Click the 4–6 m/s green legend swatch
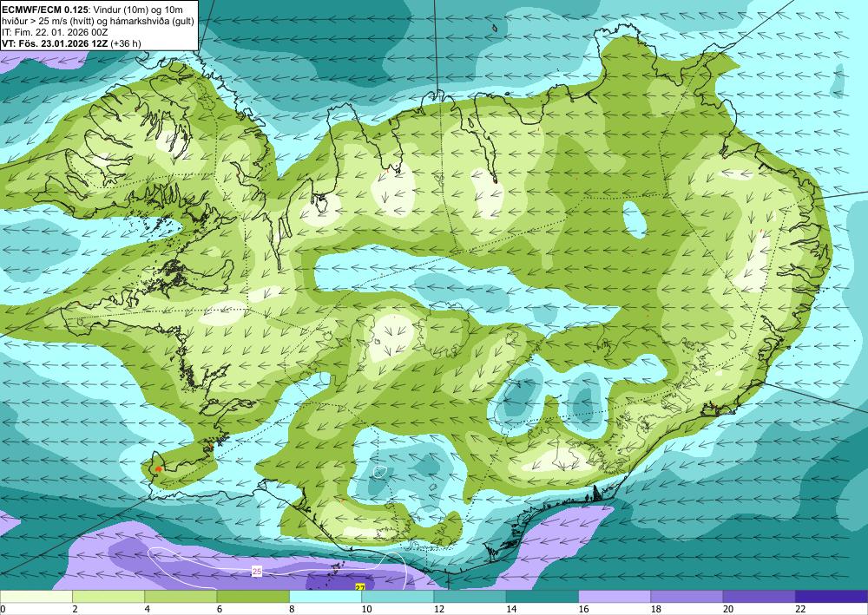This screenshot has width=868, height=615. tap(181, 597)
